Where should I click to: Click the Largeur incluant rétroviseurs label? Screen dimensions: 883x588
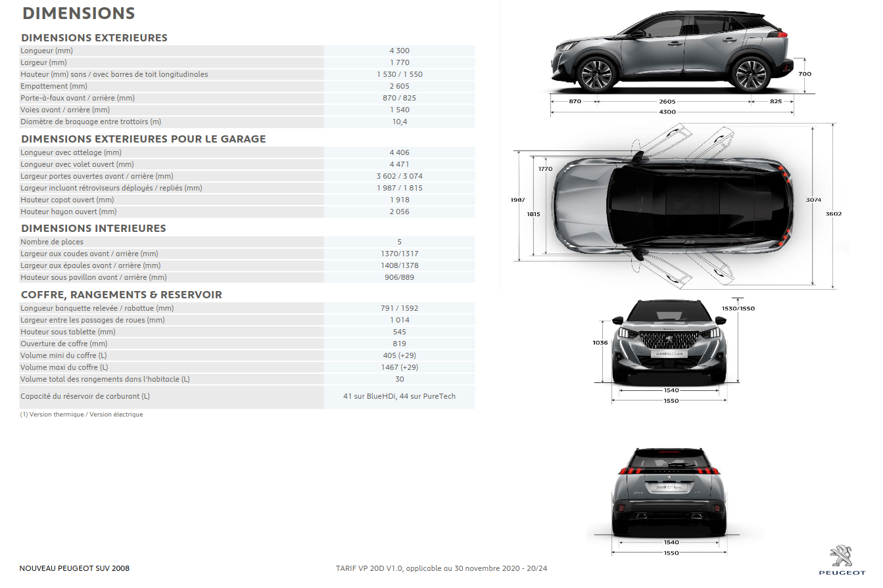pos(111,188)
